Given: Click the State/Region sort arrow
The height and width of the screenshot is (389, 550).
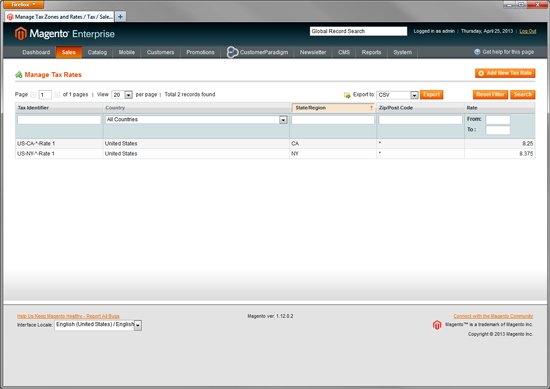Looking at the screenshot, I should (371, 108).
